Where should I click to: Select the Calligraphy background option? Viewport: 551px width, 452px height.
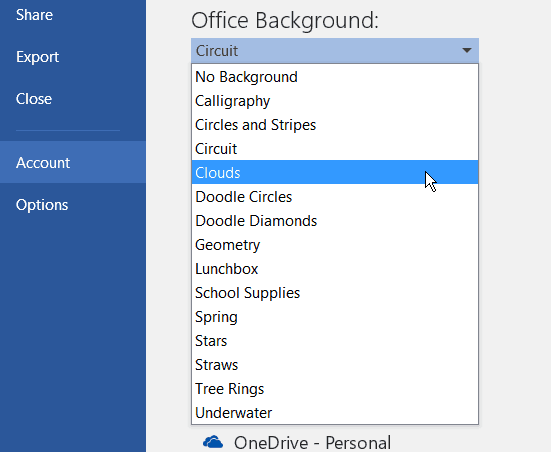point(335,101)
